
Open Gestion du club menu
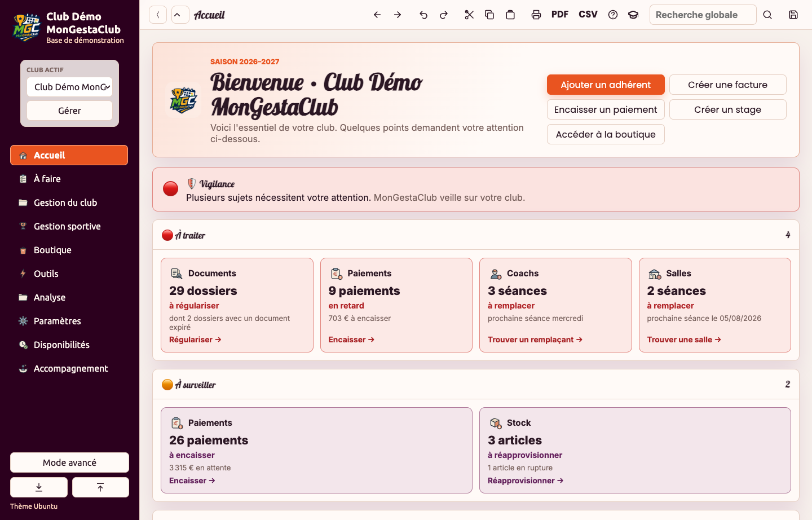pos(69,202)
